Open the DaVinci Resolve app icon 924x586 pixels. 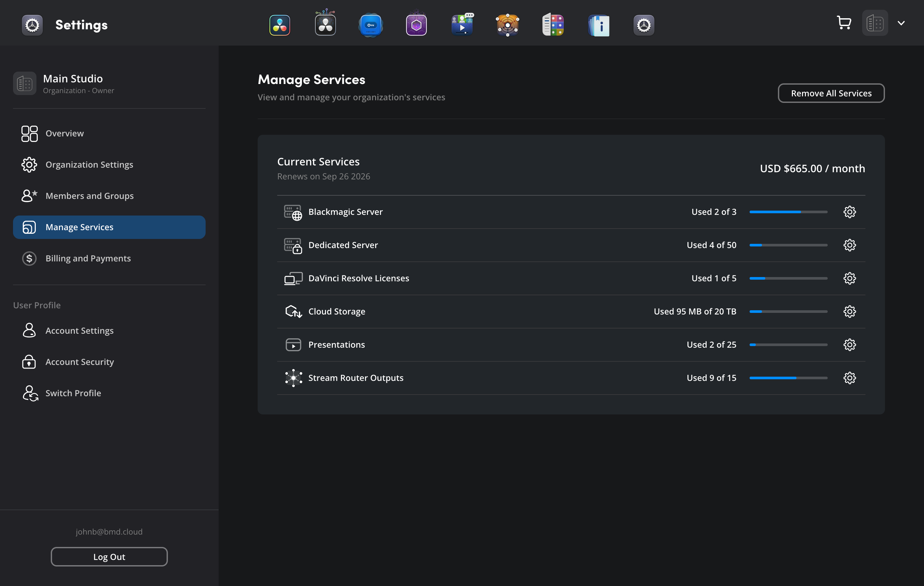pyautogui.click(x=280, y=25)
